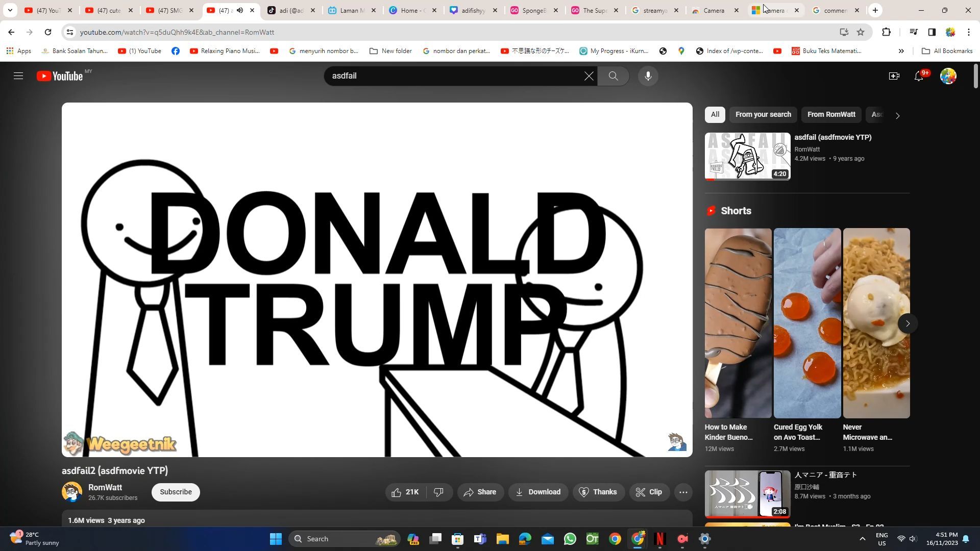Open the 人マニア video thumbnail
Image resolution: width=980 pixels, height=551 pixels.
pos(747,494)
